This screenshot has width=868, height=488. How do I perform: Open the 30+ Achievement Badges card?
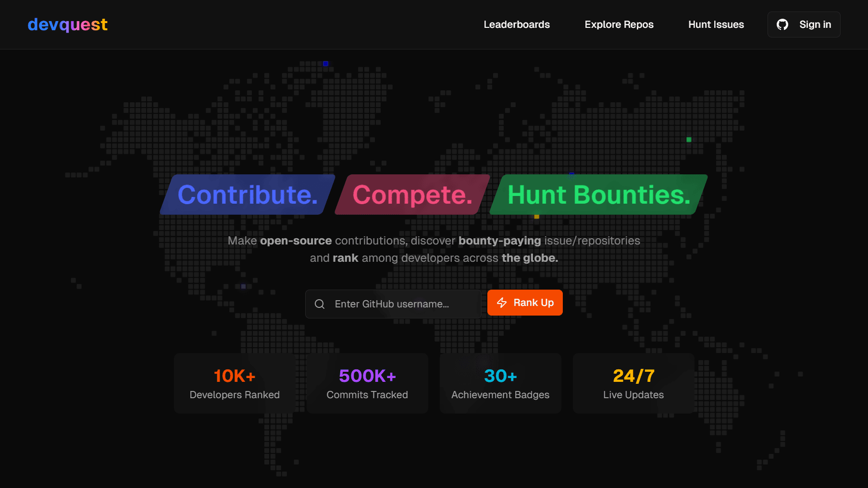pos(500,383)
